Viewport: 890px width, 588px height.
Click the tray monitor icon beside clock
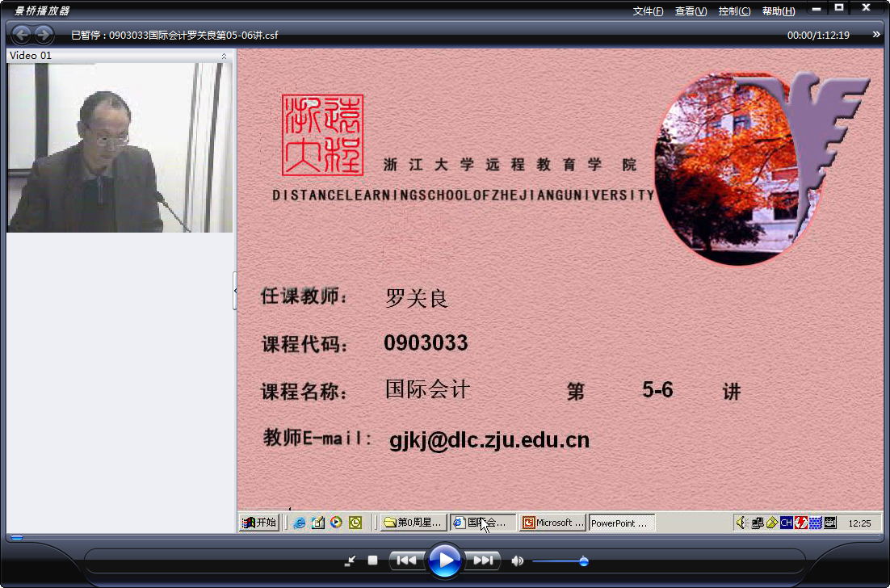coord(830,523)
